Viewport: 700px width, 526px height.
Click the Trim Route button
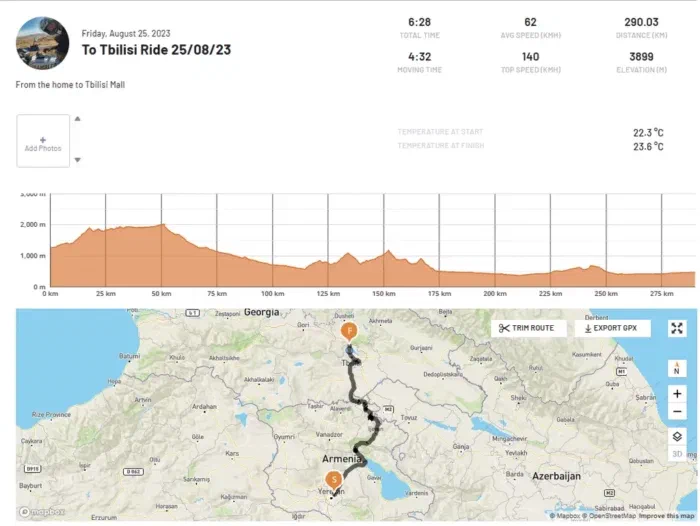click(x=529, y=328)
